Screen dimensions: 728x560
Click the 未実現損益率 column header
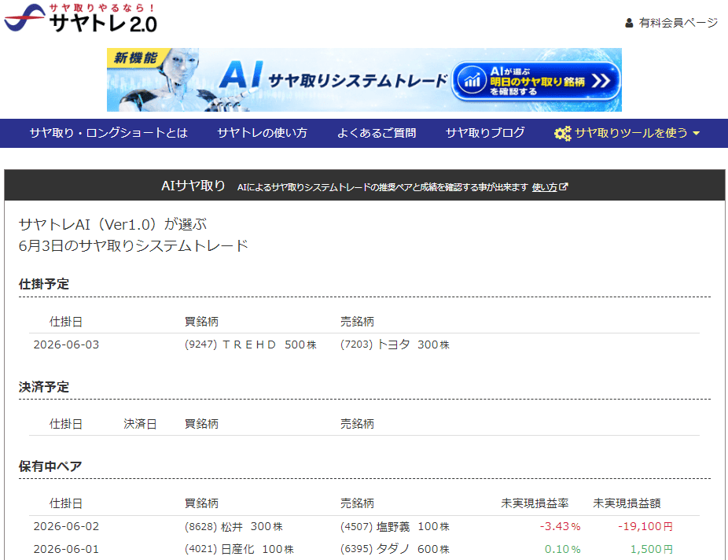535,503
